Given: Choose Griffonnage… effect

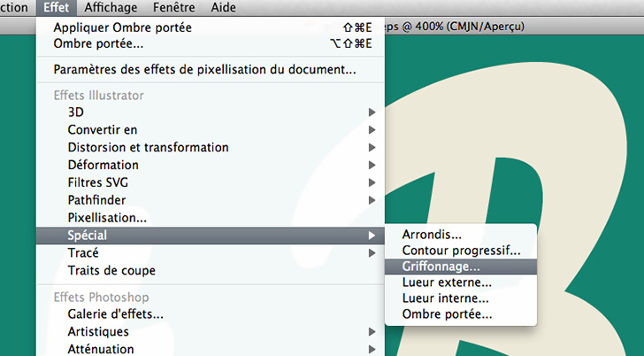Looking at the screenshot, I should click(x=461, y=267).
